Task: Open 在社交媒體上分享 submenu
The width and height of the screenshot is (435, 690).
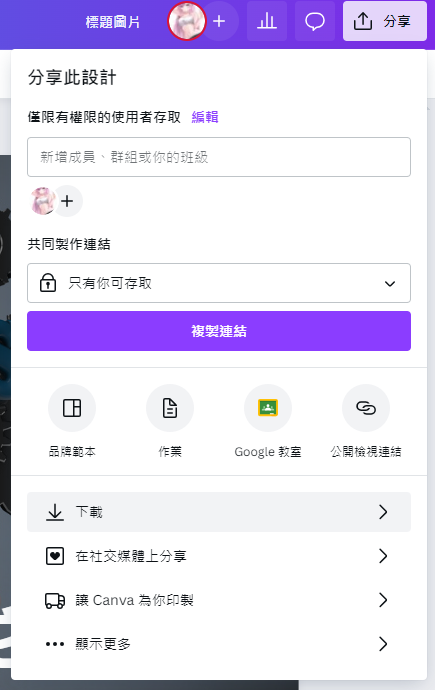Action: (219, 556)
